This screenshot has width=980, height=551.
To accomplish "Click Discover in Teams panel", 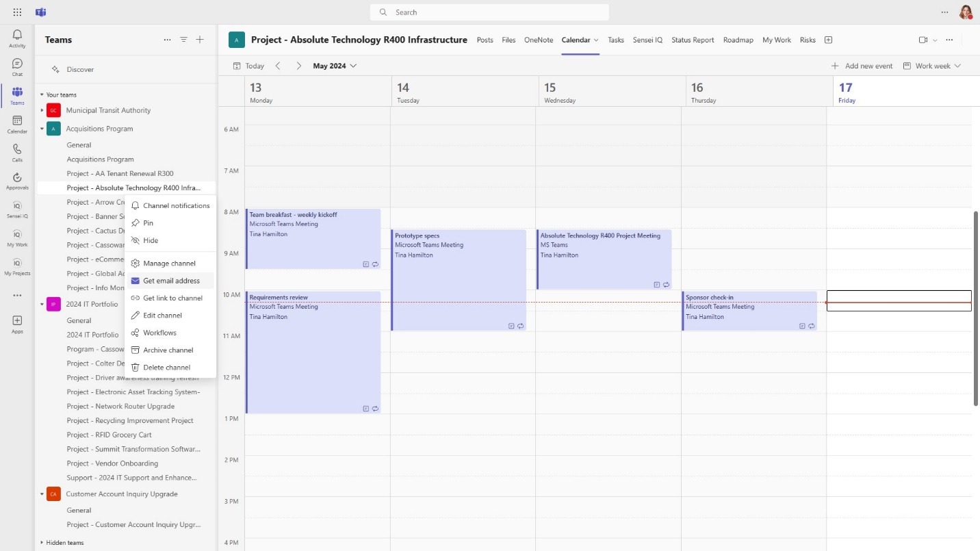I will [73, 69].
